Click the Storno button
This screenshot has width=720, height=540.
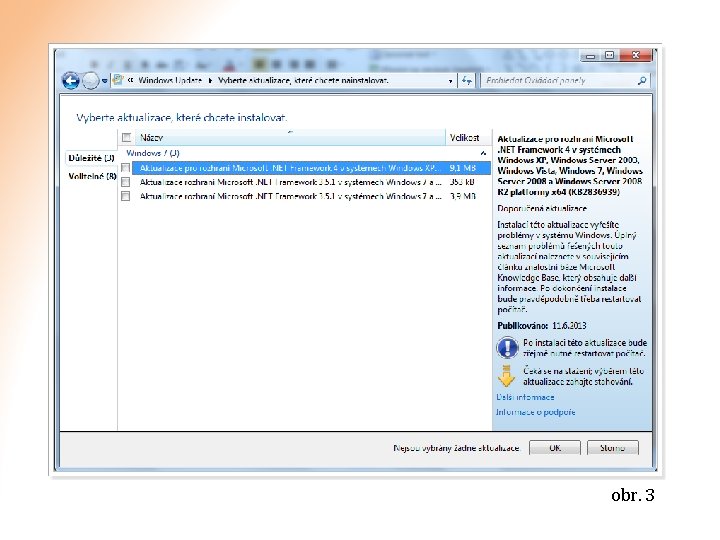click(x=613, y=448)
